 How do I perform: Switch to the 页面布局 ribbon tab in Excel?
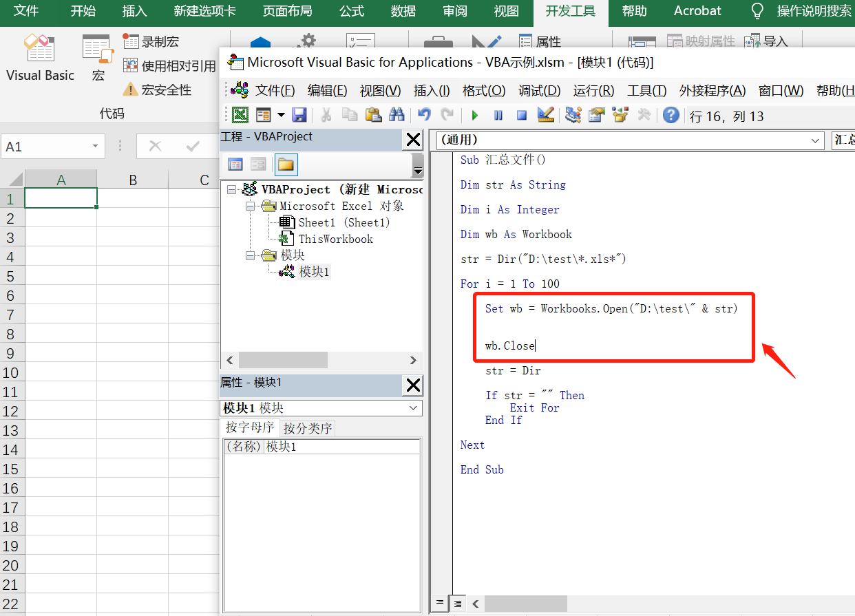click(287, 11)
